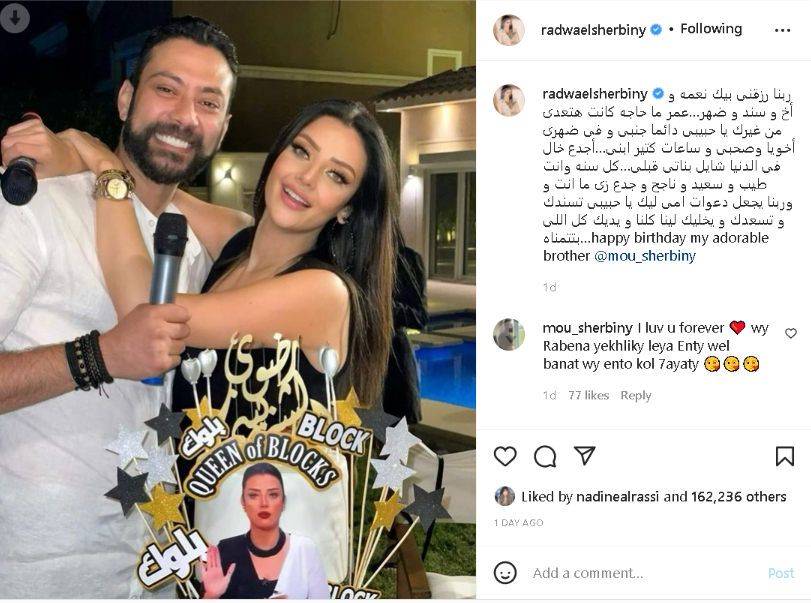Click the emoji smiley picker icon

[x=505, y=573]
